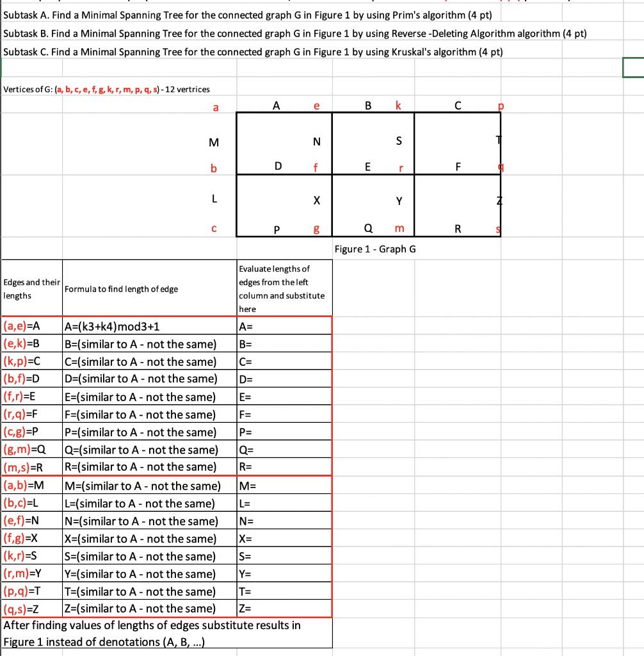Select the formula cell 'A=(k3+k4)mod3+1'
Viewport: 644px width, 656px height.
coord(150,326)
